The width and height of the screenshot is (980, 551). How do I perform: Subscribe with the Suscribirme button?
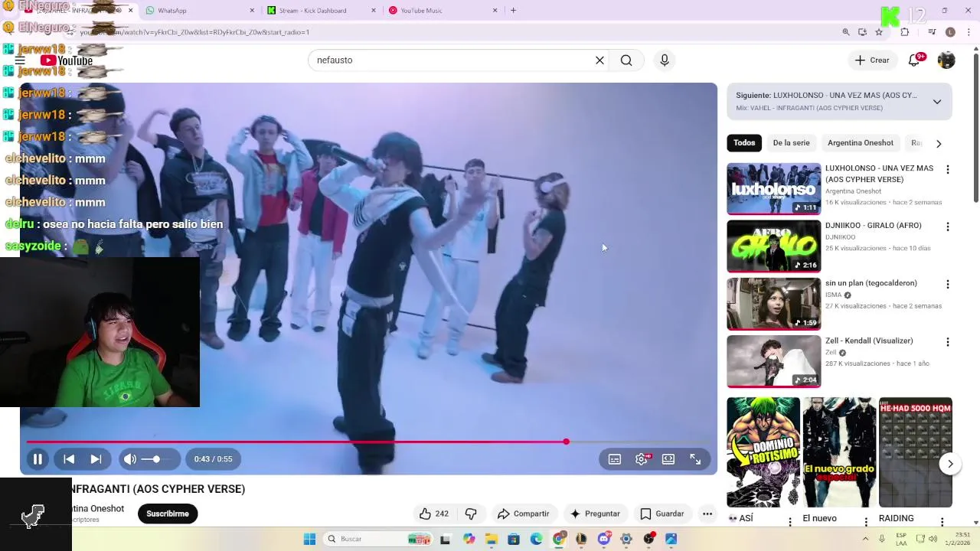coord(168,514)
